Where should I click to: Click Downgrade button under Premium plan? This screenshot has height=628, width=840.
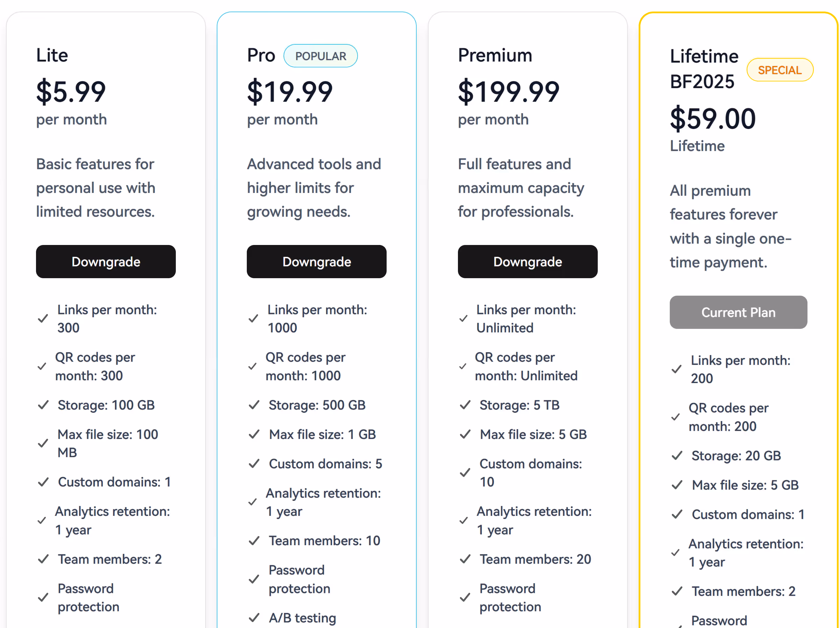tap(527, 262)
